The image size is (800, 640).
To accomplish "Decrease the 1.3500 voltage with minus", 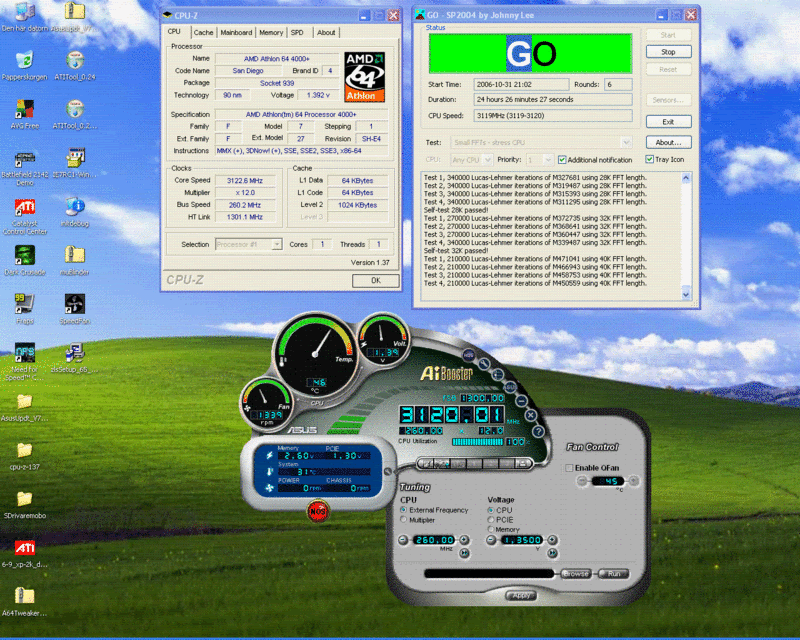I will [x=491, y=540].
